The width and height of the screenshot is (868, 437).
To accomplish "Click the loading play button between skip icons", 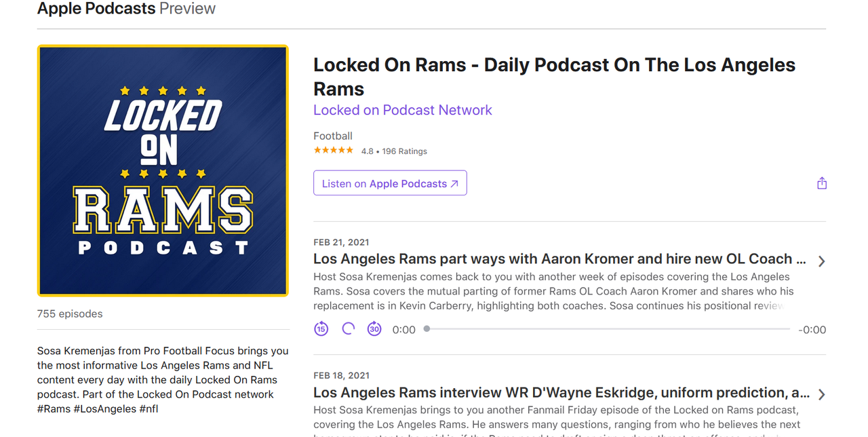I will click(x=348, y=329).
